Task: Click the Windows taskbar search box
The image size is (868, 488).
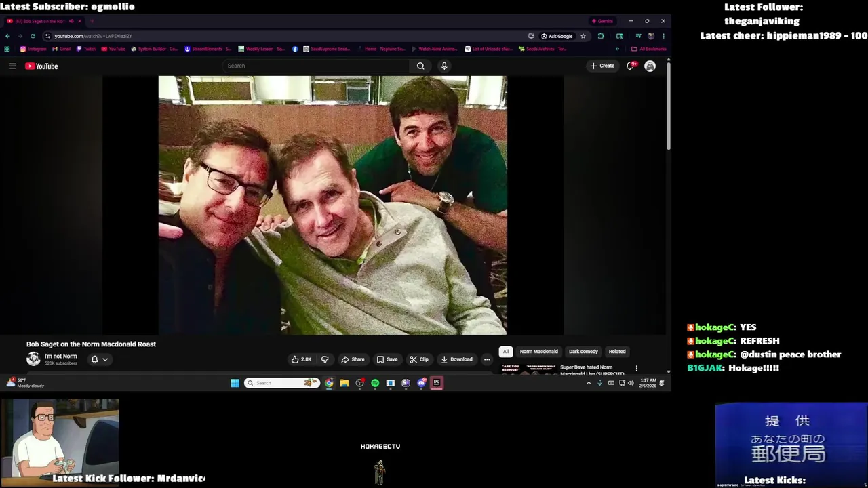Action: point(281,383)
